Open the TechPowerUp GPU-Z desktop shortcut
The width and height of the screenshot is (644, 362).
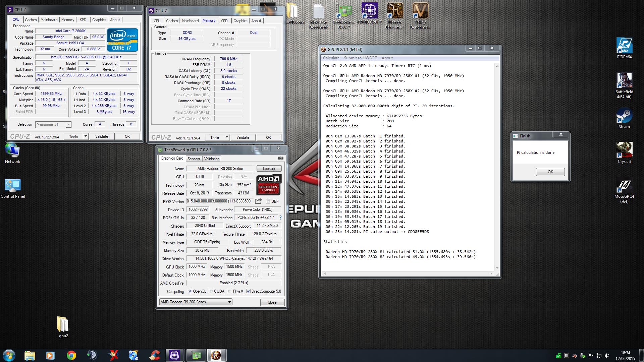click(x=344, y=15)
